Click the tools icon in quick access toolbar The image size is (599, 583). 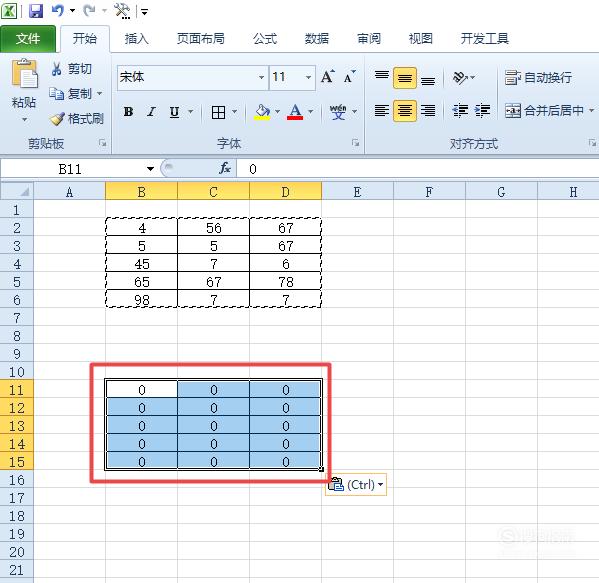tap(122, 11)
